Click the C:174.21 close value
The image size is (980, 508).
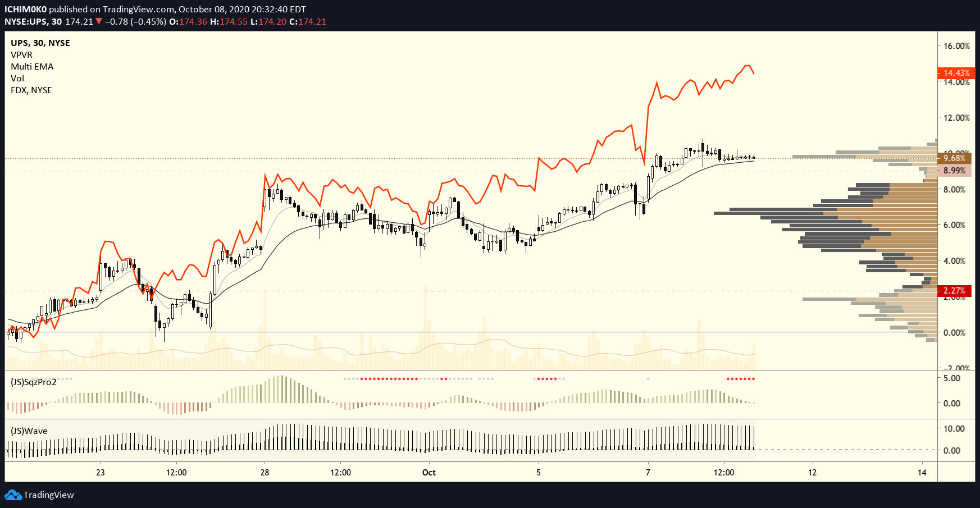click(308, 22)
